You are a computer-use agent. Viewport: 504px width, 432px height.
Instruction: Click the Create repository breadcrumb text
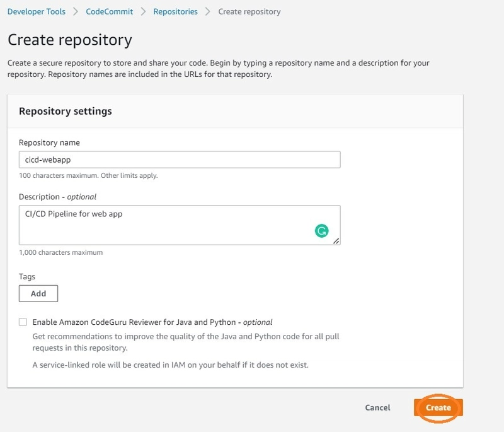(x=249, y=11)
